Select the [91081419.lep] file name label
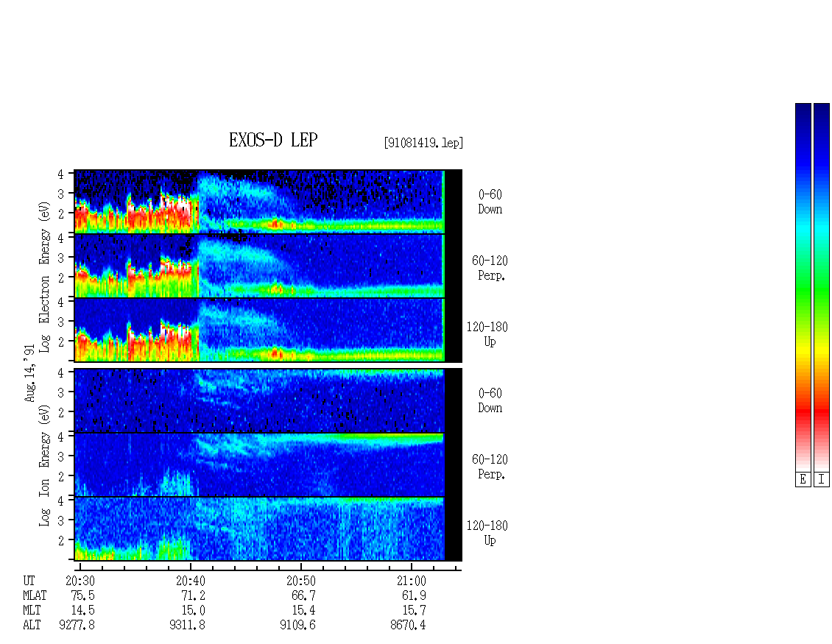The width and height of the screenshot is (832, 644). [x=423, y=143]
